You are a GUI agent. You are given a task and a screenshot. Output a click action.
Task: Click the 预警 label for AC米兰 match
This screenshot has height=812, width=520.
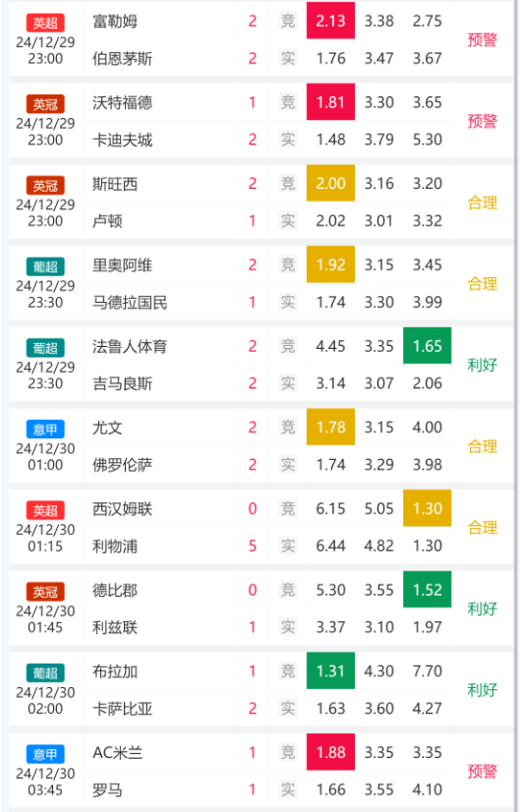pos(483,771)
